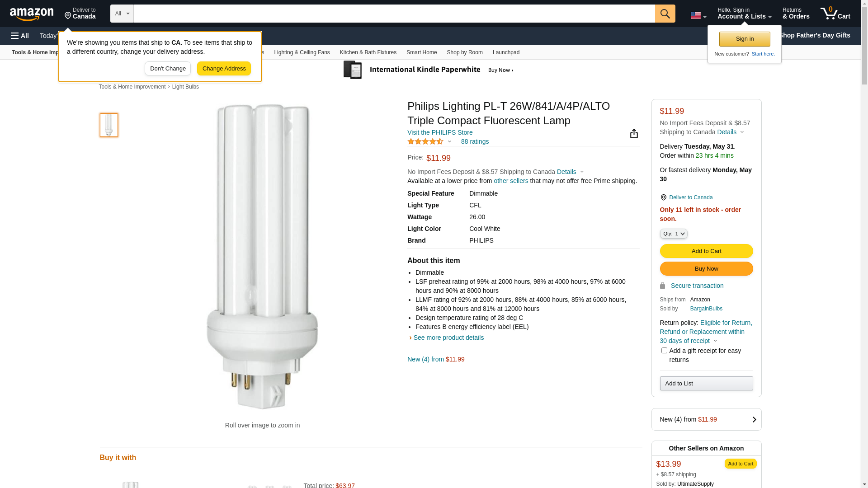This screenshot has height=488, width=868.
Task: Click the US flag language selector
Action: click(x=698, y=15)
